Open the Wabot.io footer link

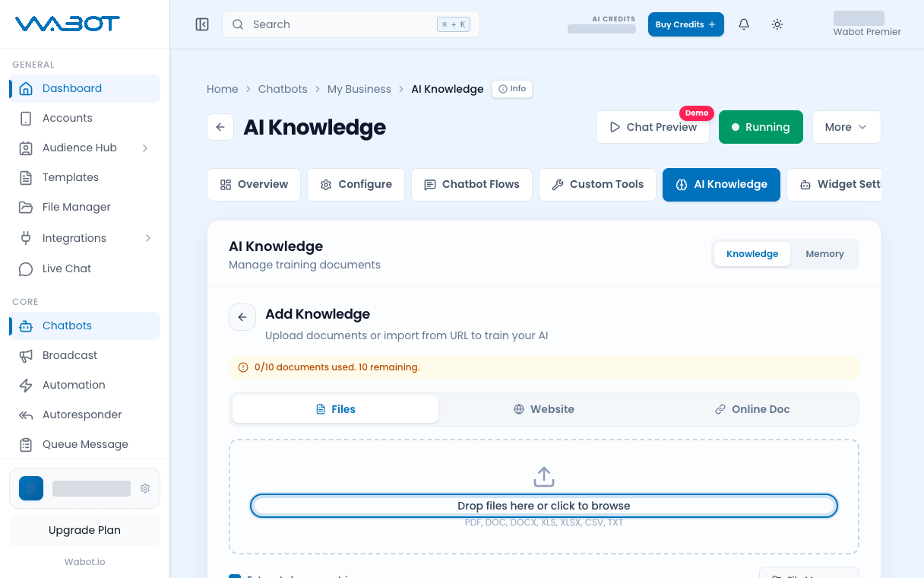tap(84, 562)
